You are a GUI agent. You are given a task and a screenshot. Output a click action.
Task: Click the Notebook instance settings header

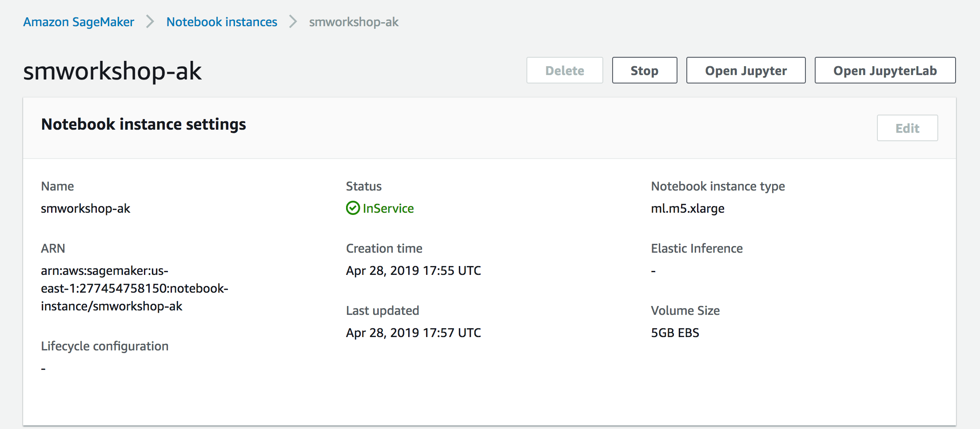143,124
